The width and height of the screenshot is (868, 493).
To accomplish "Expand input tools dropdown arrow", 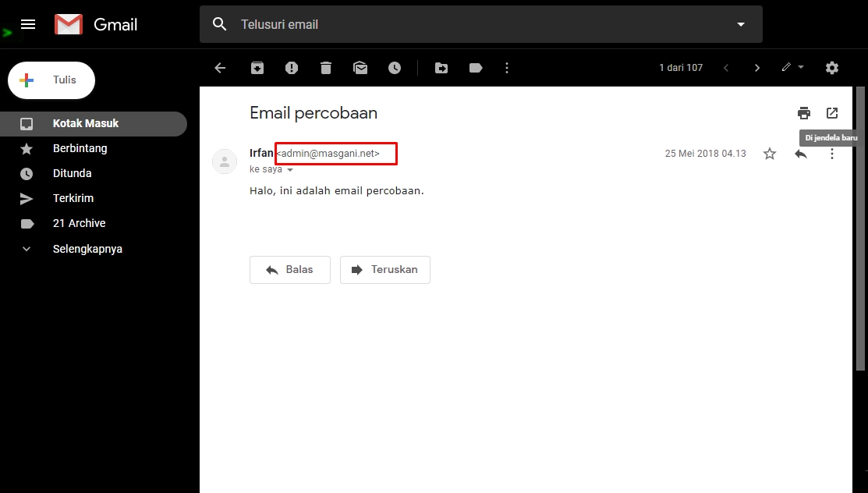I will tap(800, 67).
